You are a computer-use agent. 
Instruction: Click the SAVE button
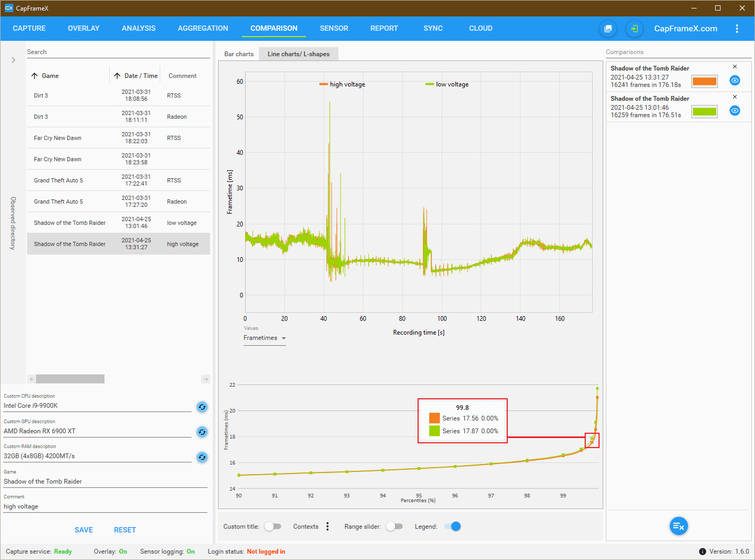(x=84, y=530)
